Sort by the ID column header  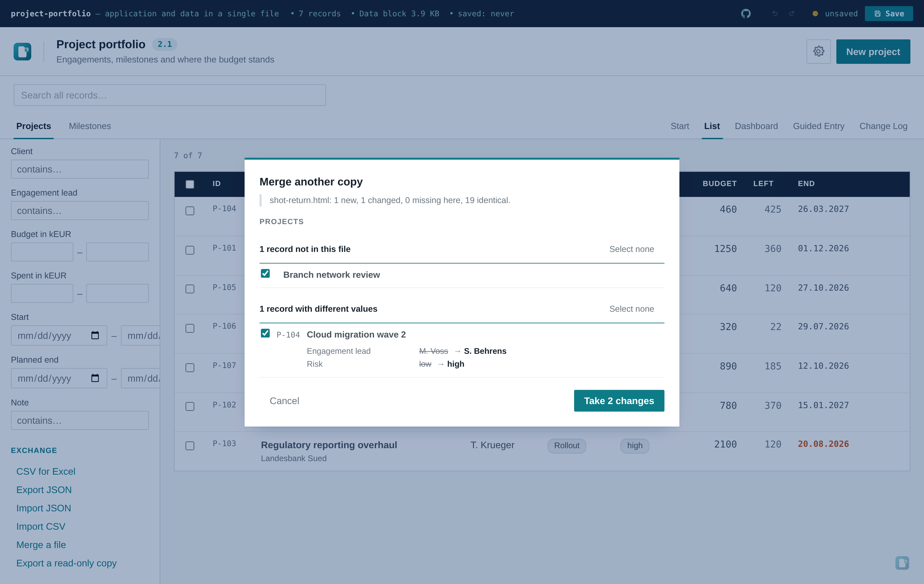pos(216,184)
